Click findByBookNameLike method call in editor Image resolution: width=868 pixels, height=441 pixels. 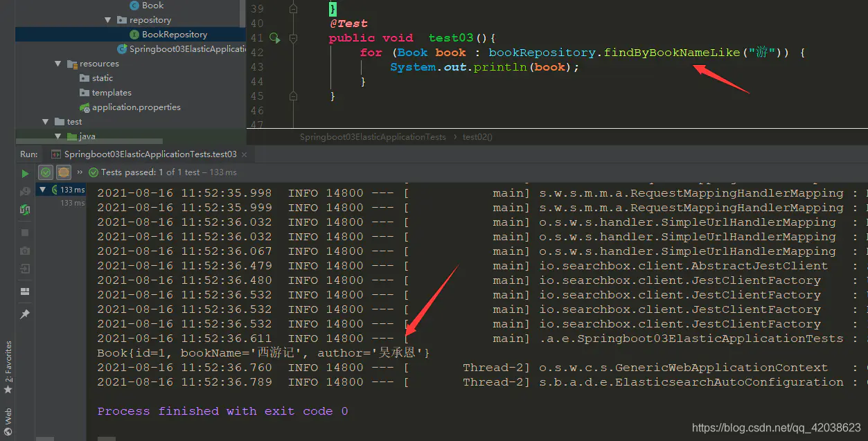tap(672, 53)
